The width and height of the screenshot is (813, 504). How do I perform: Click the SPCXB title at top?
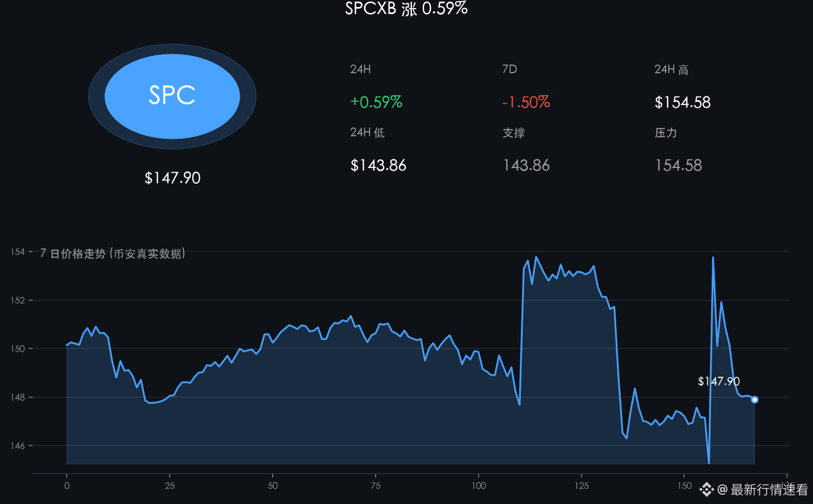click(406, 9)
